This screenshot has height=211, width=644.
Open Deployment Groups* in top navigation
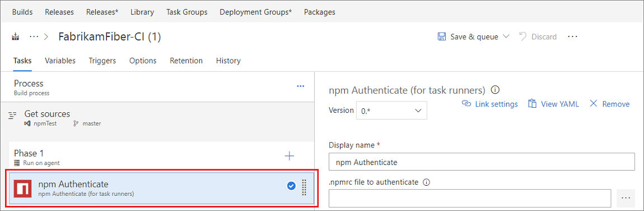256,12
